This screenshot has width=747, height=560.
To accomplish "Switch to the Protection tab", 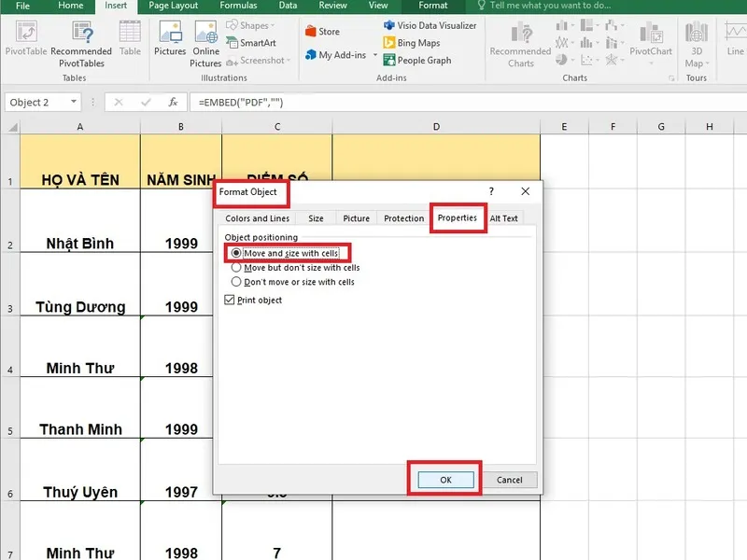I will click(x=403, y=218).
